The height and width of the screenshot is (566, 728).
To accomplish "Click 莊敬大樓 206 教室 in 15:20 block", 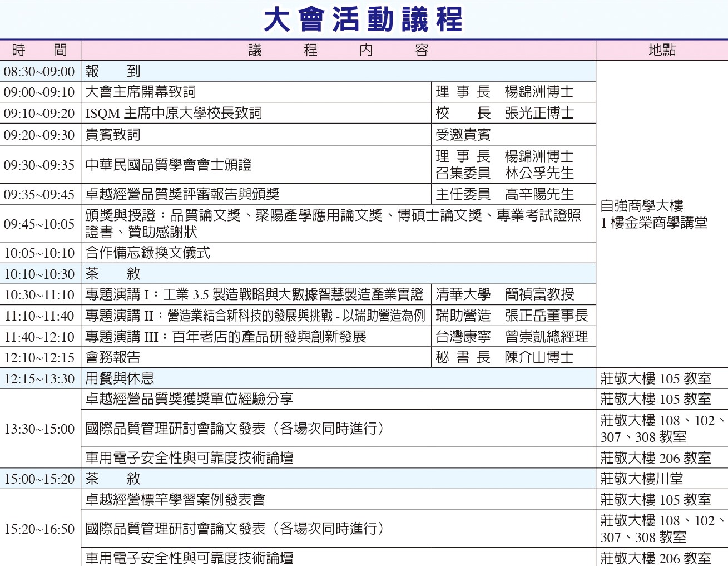I will (x=656, y=558).
